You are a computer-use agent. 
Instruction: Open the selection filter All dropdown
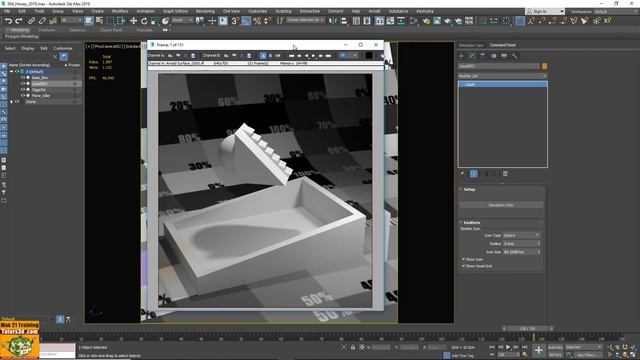pyautogui.click(x=71, y=20)
